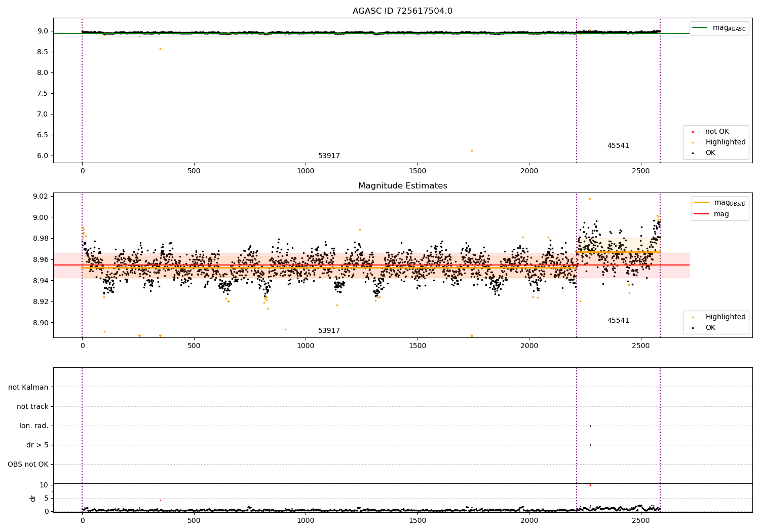Viewport: 760px width, 532px height.
Task: Click the 'dr' y-axis label
Action: click(33, 498)
